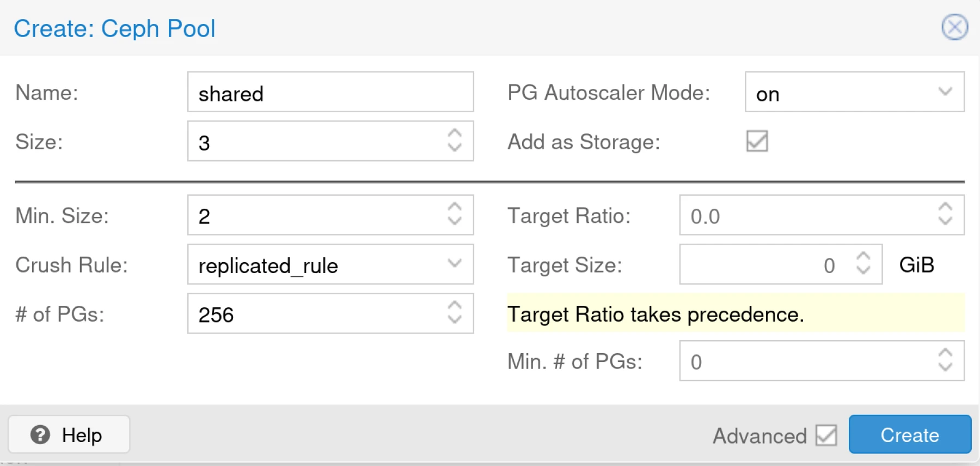Click the Create button
The image size is (980, 466).
(x=909, y=434)
